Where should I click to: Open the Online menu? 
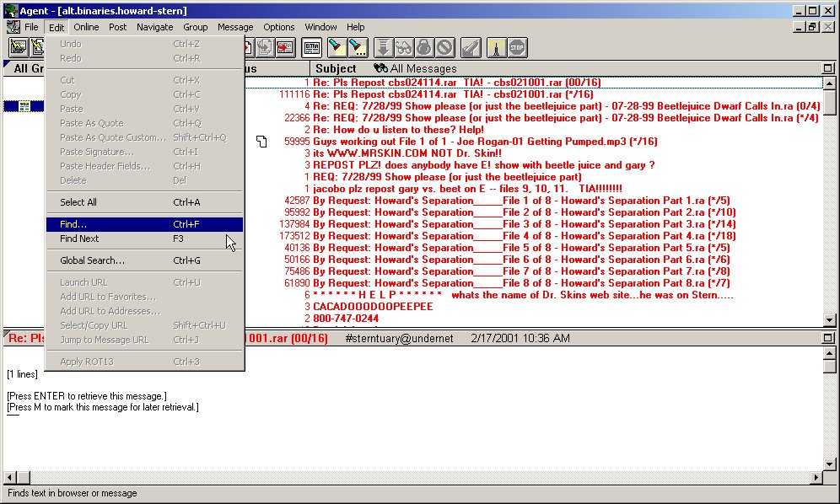pos(86,27)
